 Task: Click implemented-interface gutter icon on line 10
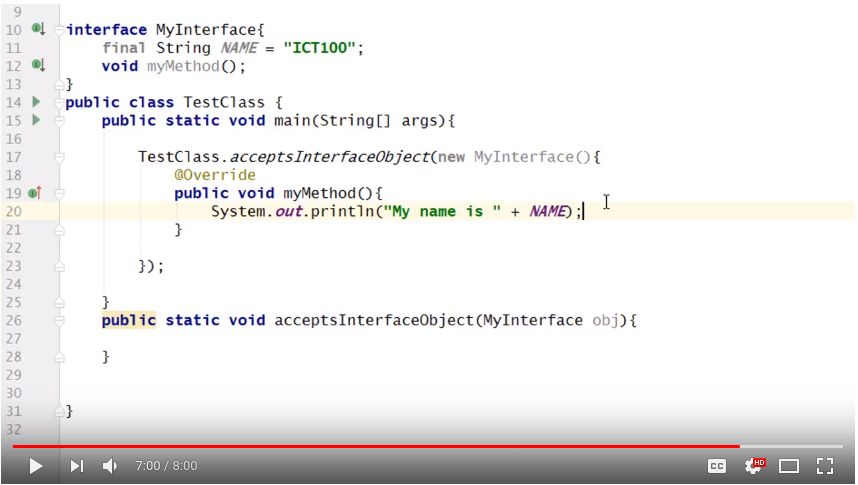[38, 28]
